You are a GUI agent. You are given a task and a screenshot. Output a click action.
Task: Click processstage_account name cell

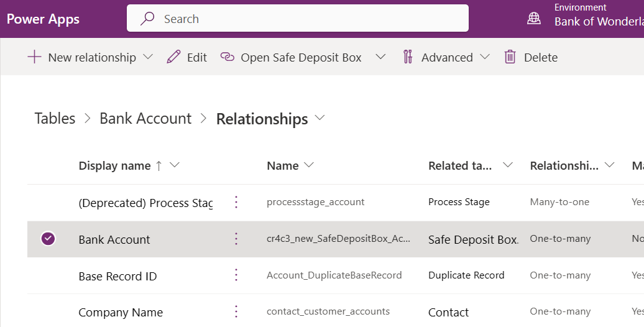(x=315, y=202)
